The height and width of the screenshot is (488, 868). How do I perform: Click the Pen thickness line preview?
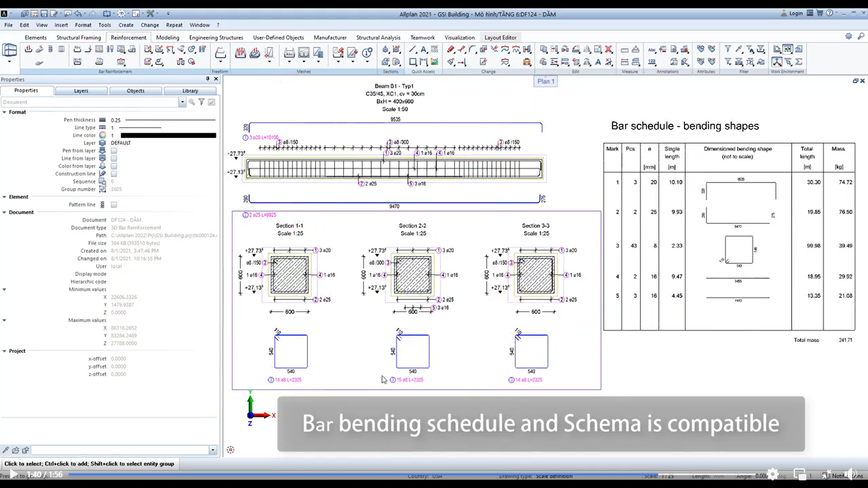(172, 120)
